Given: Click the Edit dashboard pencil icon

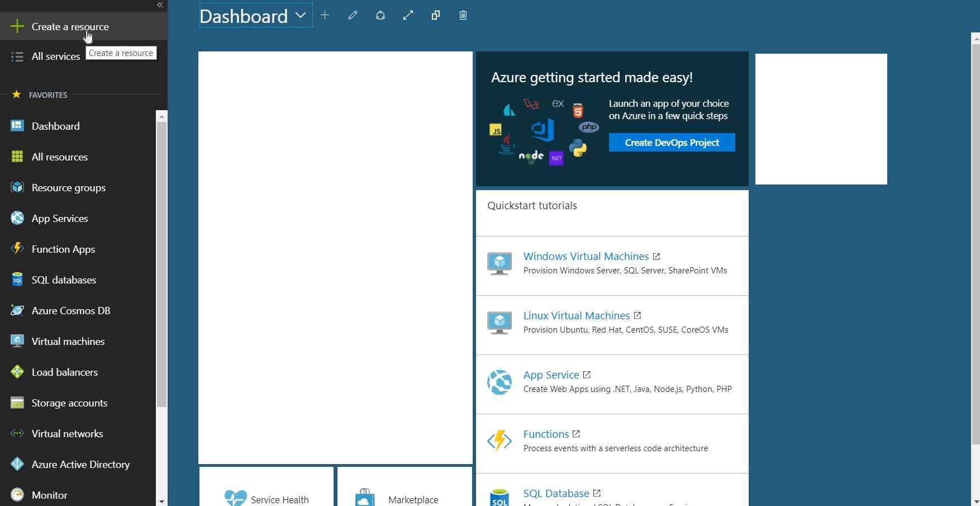Looking at the screenshot, I should click(353, 15).
